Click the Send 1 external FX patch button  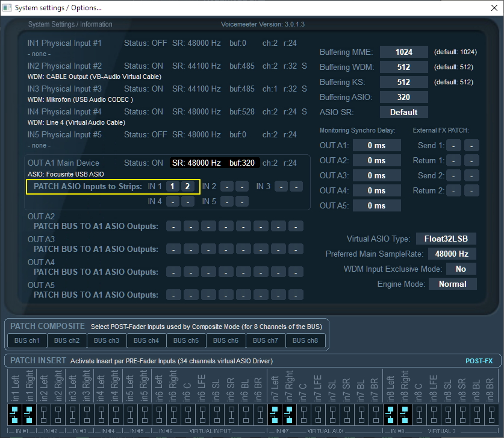(455, 145)
